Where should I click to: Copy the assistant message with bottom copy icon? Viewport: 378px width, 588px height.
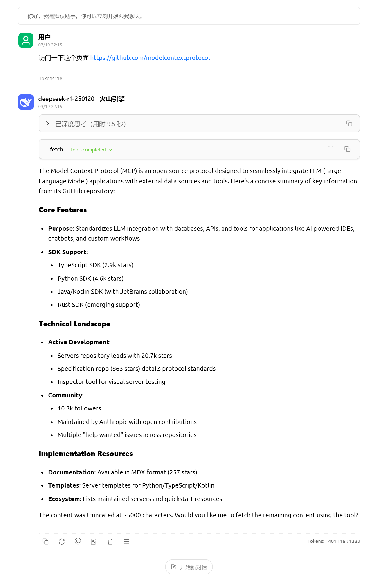pyautogui.click(x=45, y=541)
